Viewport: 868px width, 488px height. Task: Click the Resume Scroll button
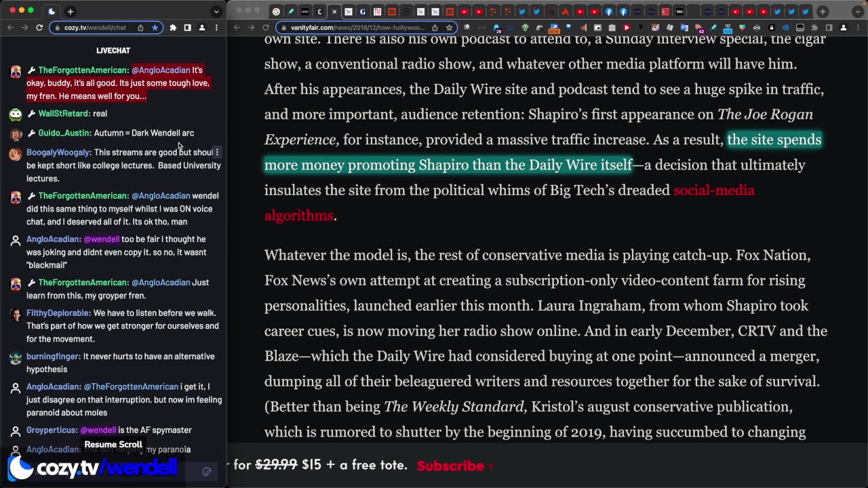point(113,445)
